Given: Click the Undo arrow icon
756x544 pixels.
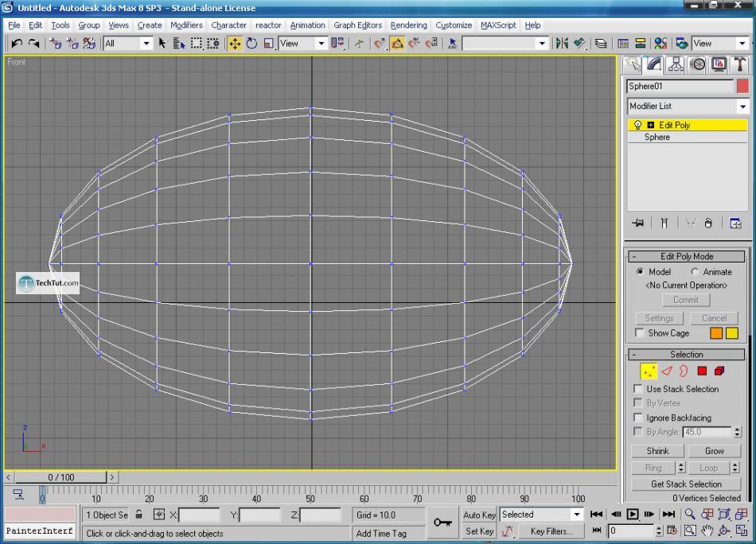Looking at the screenshot, I should [x=17, y=44].
